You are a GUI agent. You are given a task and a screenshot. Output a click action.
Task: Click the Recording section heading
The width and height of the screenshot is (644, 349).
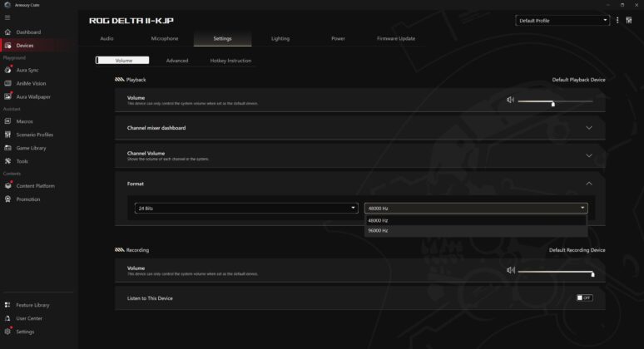pos(137,250)
